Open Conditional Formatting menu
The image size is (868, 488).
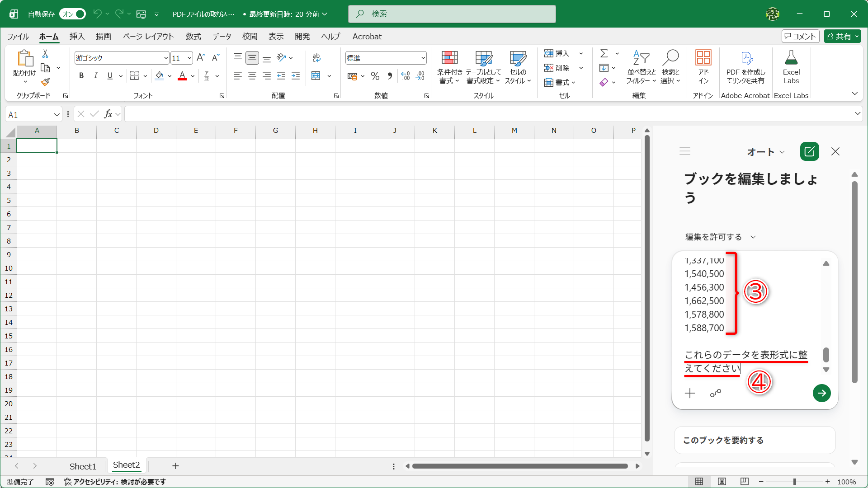(x=449, y=67)
